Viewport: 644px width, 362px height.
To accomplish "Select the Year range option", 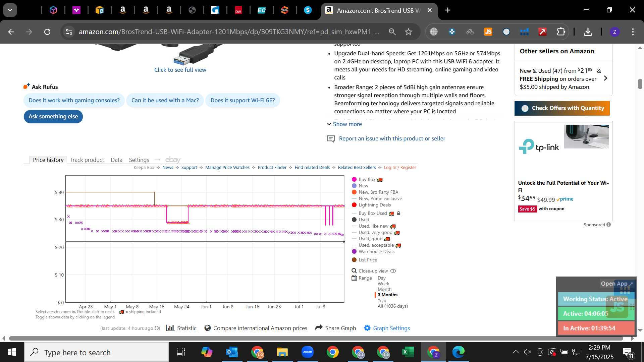I will (382, 300).
